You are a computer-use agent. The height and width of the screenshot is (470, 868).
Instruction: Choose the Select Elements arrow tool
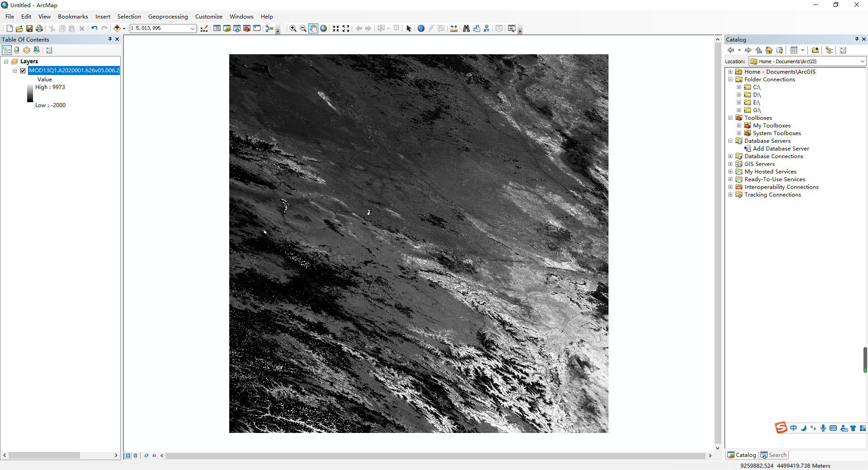pyautogui.click(x=409, y=28)
